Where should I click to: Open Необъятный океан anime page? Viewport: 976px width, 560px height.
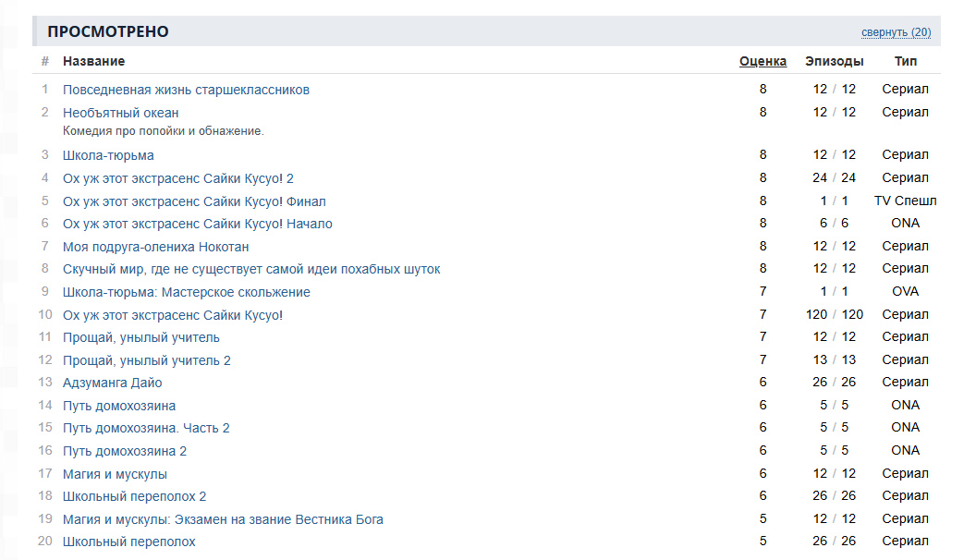click(x=121, y=113)
